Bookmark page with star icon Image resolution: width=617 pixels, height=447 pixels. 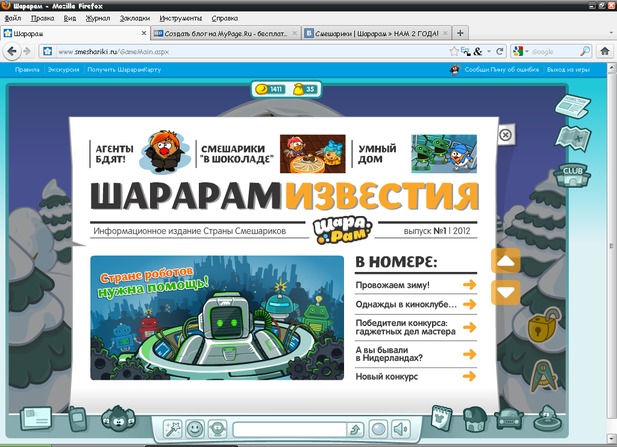pyautogui.click(x=454, y=51)
